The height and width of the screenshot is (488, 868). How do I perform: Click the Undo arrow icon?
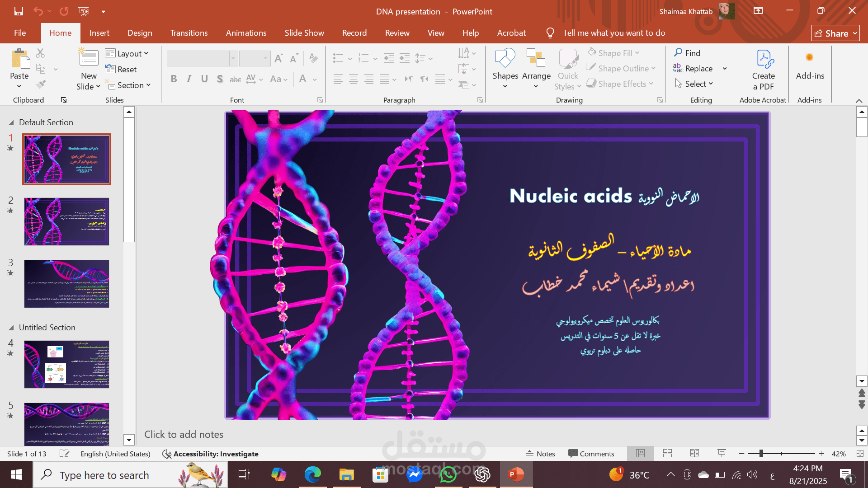(x=38, y=11)
